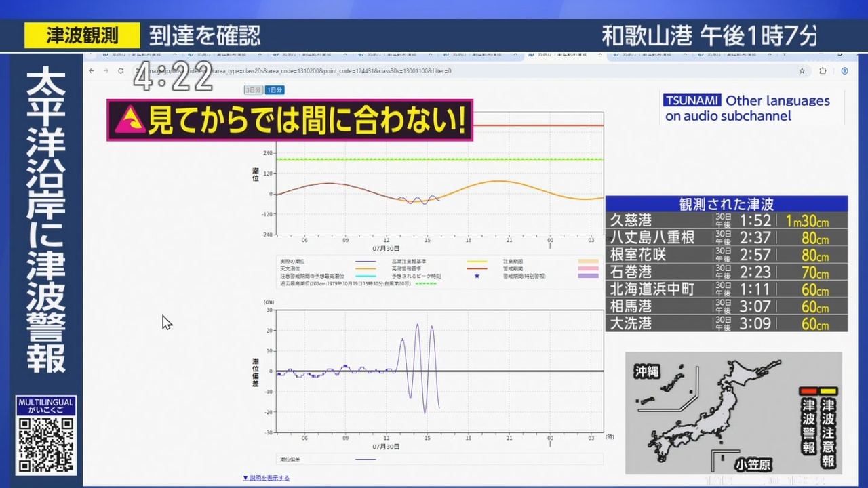Click the browser back arrow
This screenshot has height=488, width=868.
[x=92, y=71]
